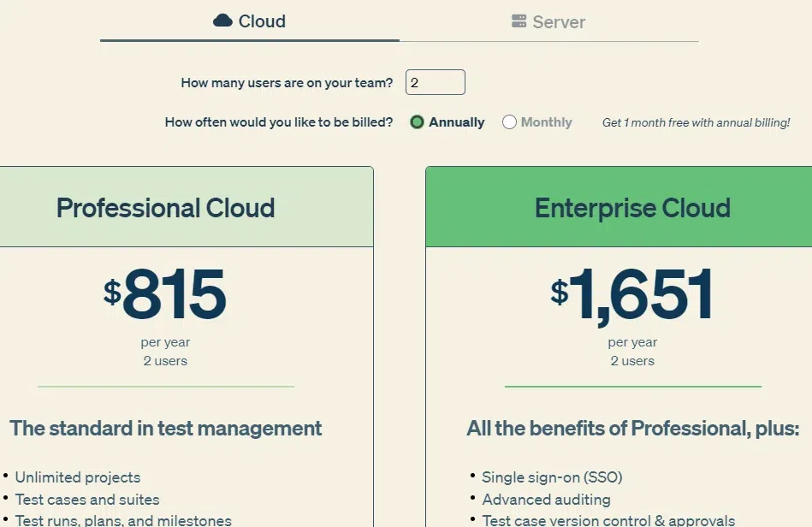
Task: Click 'The standard in test management' heading
Action: click(x=166, y=428)
